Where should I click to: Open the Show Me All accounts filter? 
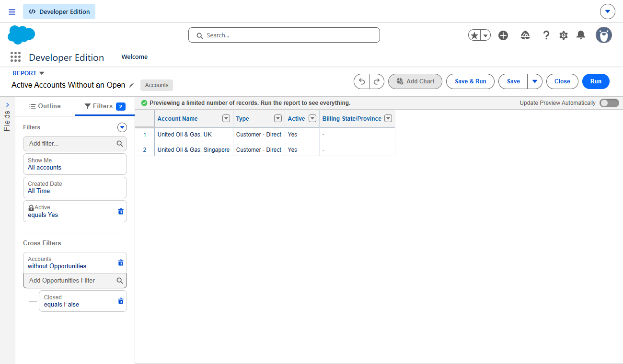[75, 164]
